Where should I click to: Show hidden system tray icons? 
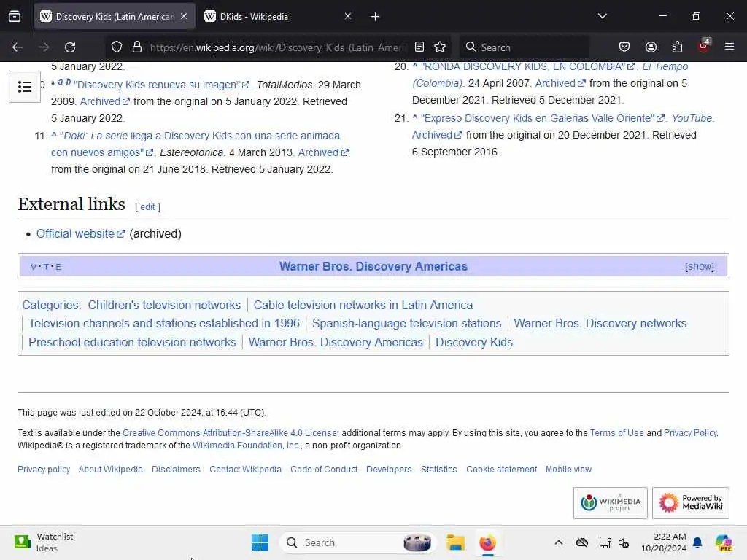pos(559,542)
